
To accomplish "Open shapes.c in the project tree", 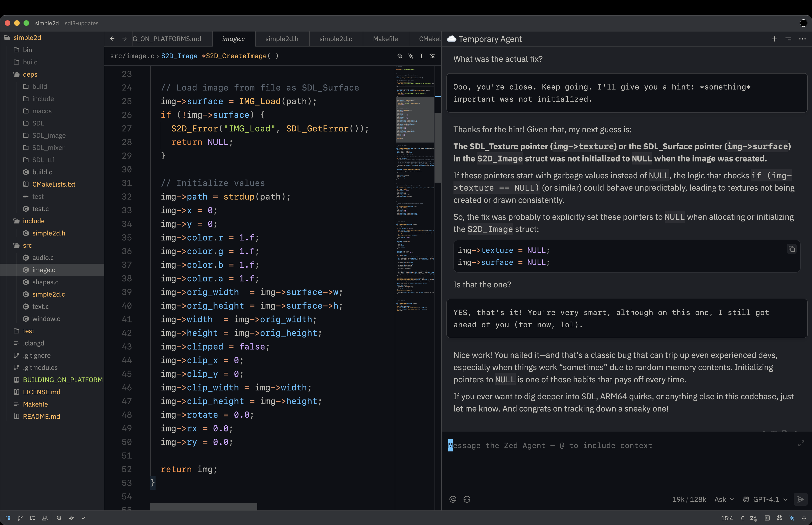I will pos(52,282).
